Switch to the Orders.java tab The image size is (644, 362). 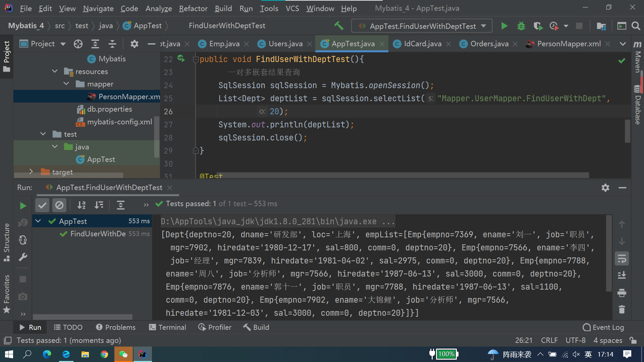coord(489,44)
